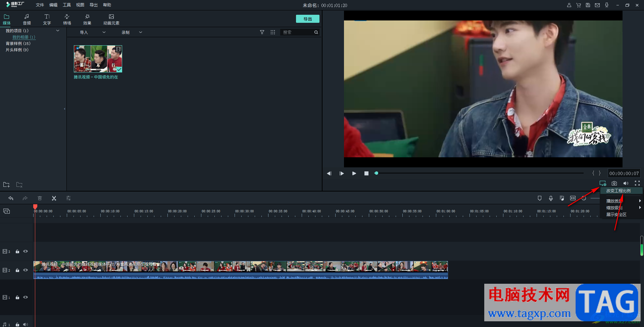This screenshot has height=327, width=644.
Task: Open the audio mixer icon
Action: click(x=562, y=198)
